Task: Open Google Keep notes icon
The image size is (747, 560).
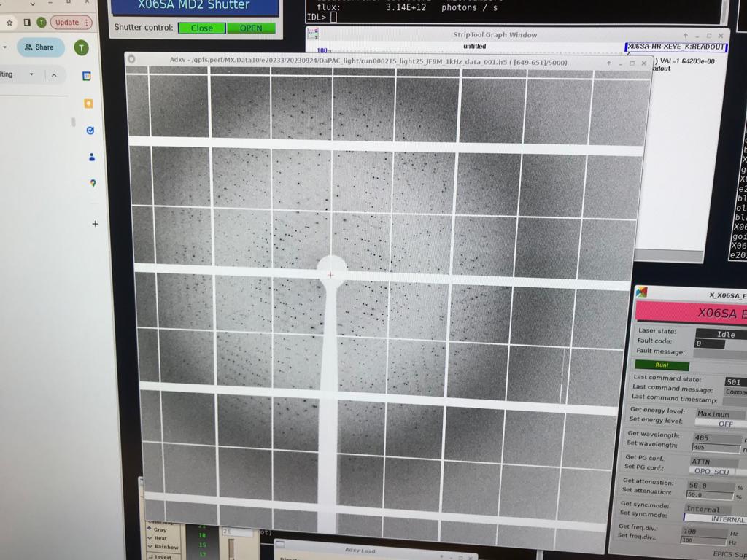Action: pos(88,104)
